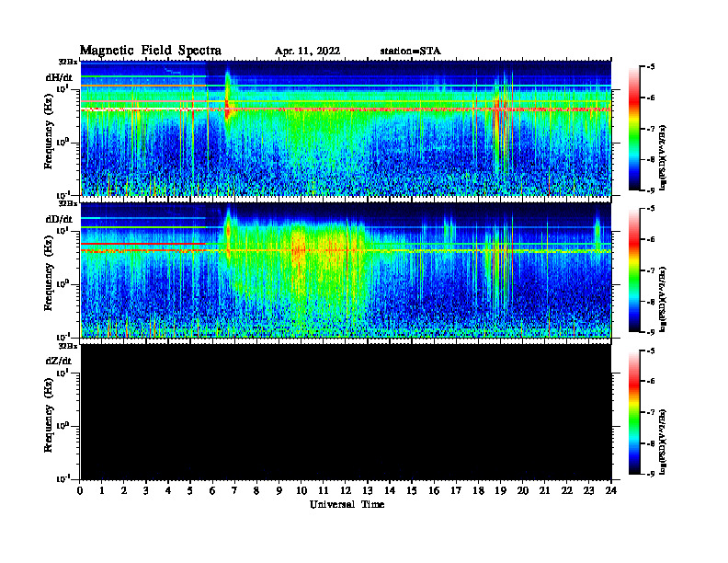Click hour "20" on the time axis
Screen dimensions: 728x563
pos(523,491)
